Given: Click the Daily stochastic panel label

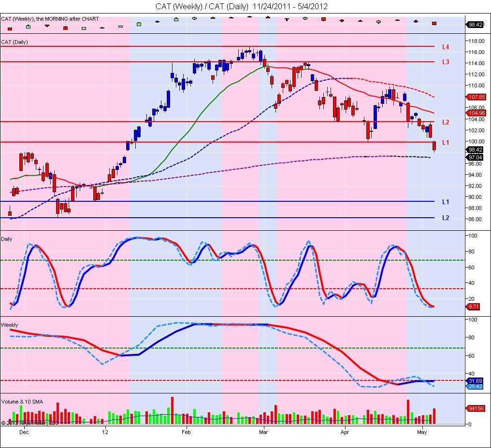Looking at the screenshot, I should click(x=7, y=239).
